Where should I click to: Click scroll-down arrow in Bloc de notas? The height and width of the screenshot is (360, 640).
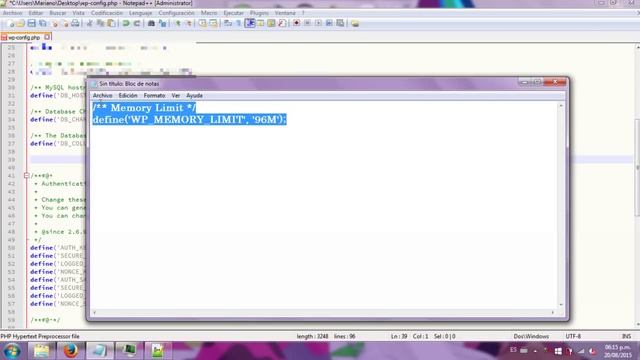click(x=561, y=304)
